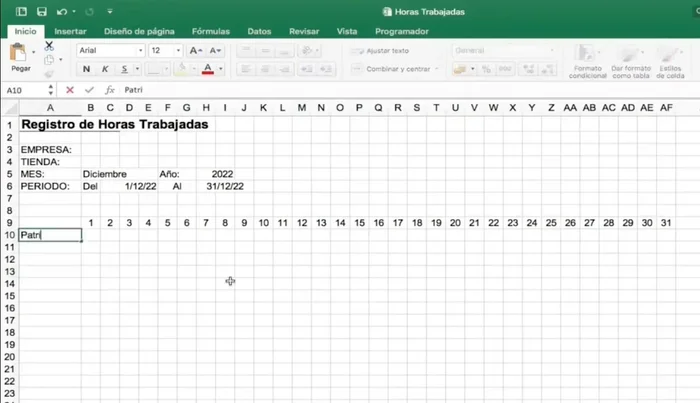Click Formato condicional button
700x403 pixels.
(x=588, y=62)
